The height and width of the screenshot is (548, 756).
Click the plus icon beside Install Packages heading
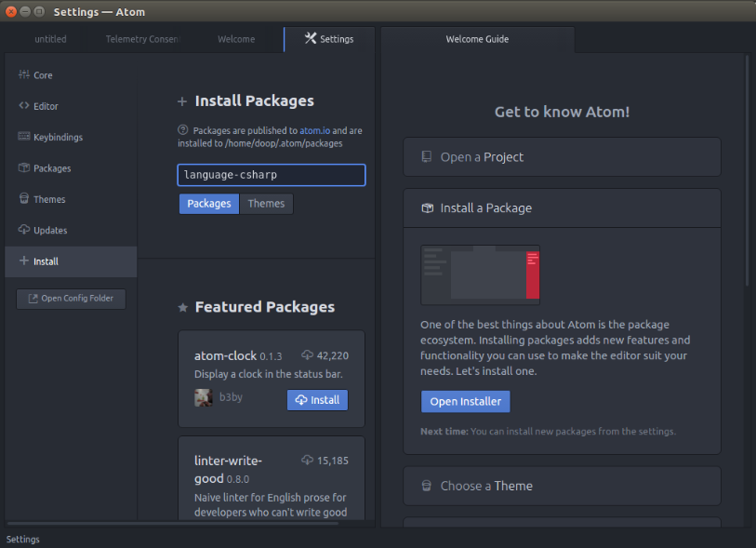[182, 101]
